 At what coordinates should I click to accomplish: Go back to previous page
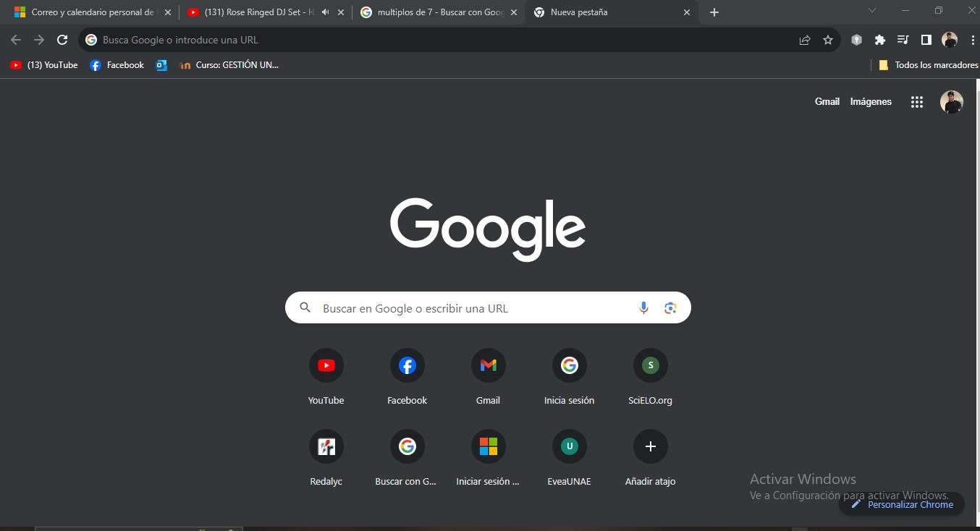[16, 40]
